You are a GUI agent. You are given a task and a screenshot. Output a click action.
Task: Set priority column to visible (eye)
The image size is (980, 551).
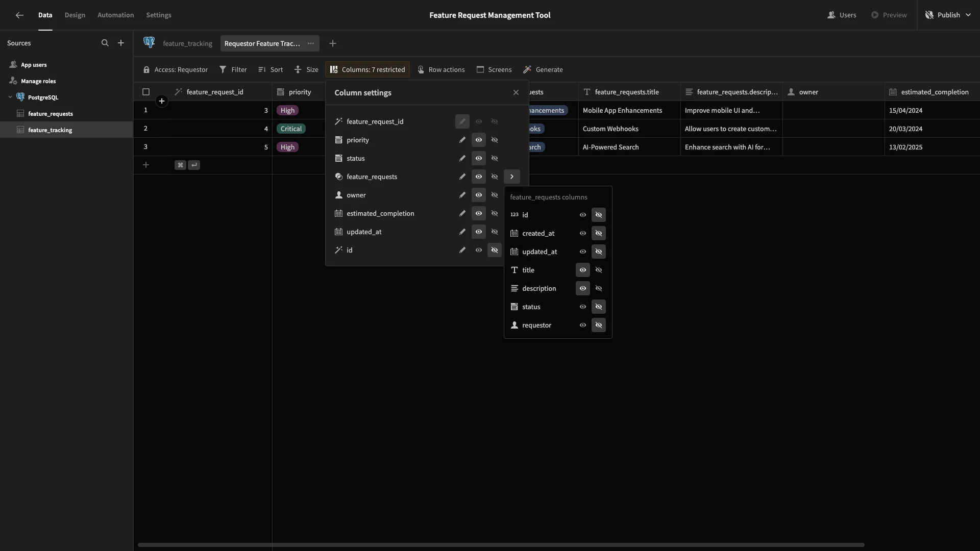pyautogui.click(x=479, y=140)
